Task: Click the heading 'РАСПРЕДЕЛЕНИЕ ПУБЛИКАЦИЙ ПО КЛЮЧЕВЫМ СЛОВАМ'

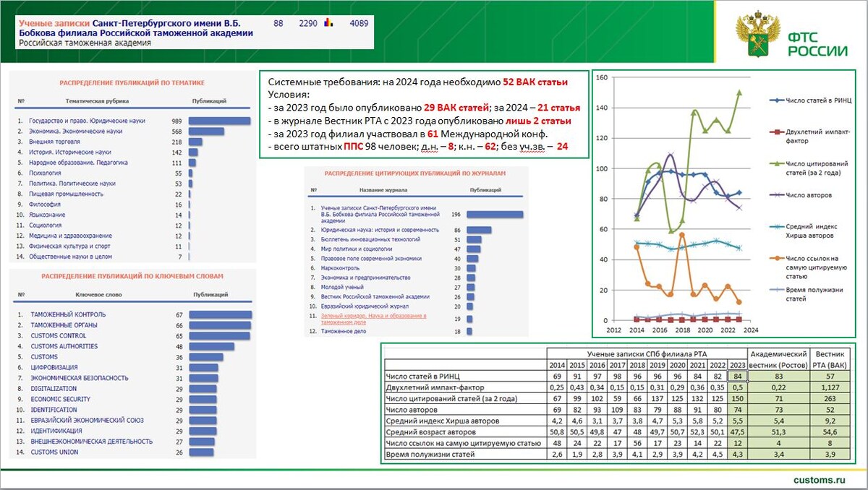Action: (x=132, y=276)
